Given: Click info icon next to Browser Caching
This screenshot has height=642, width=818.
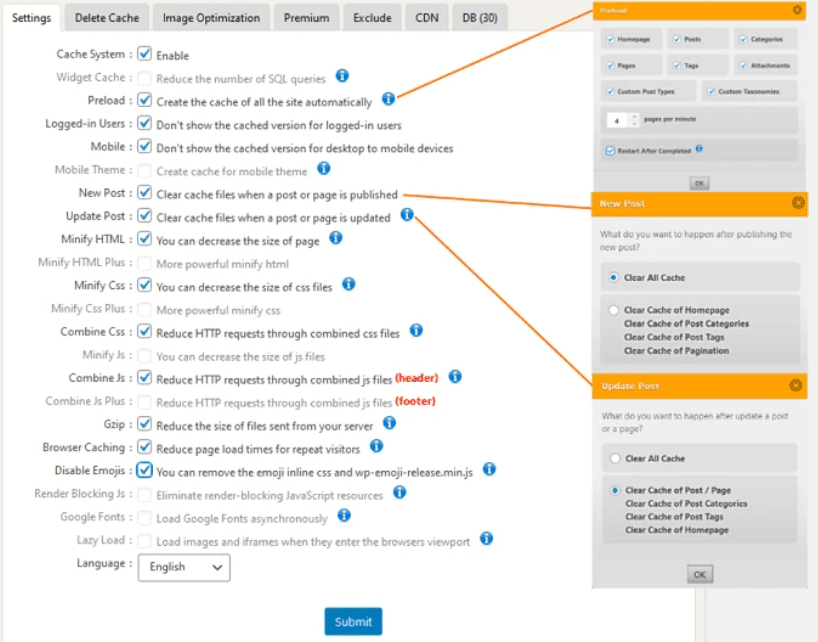Looking at the screenshot, I should tap(377, 446).
